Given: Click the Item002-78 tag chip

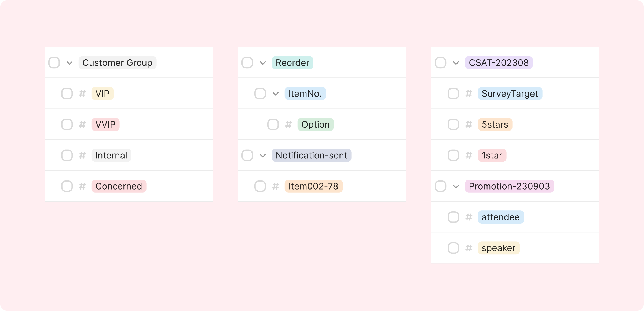Looking at the screenshot, I should [313, 186].
